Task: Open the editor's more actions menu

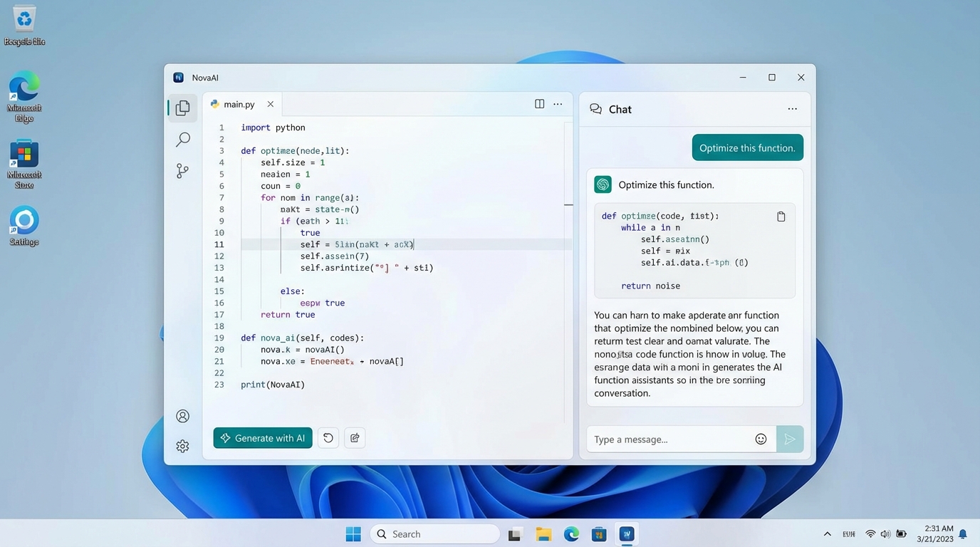Action: tap(558, 103)
